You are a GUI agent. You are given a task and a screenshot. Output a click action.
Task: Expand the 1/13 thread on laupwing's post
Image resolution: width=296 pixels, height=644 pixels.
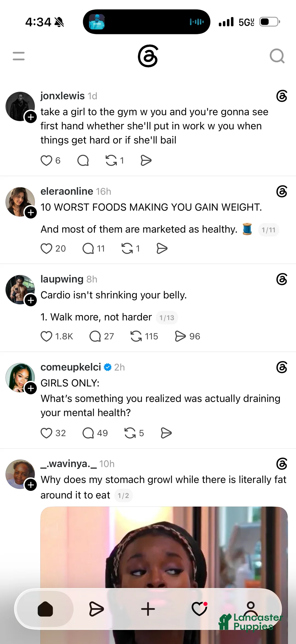pos(167,318)
